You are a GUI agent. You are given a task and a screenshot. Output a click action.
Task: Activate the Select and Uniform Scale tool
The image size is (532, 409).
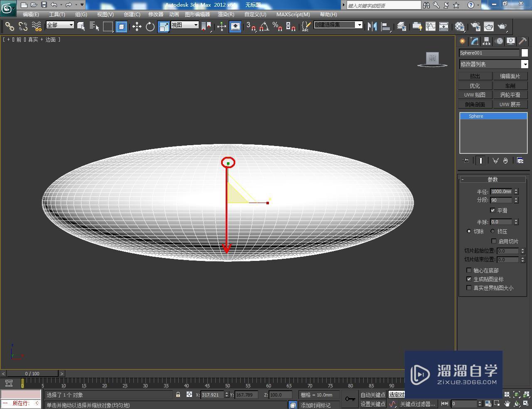pos(163,26)
